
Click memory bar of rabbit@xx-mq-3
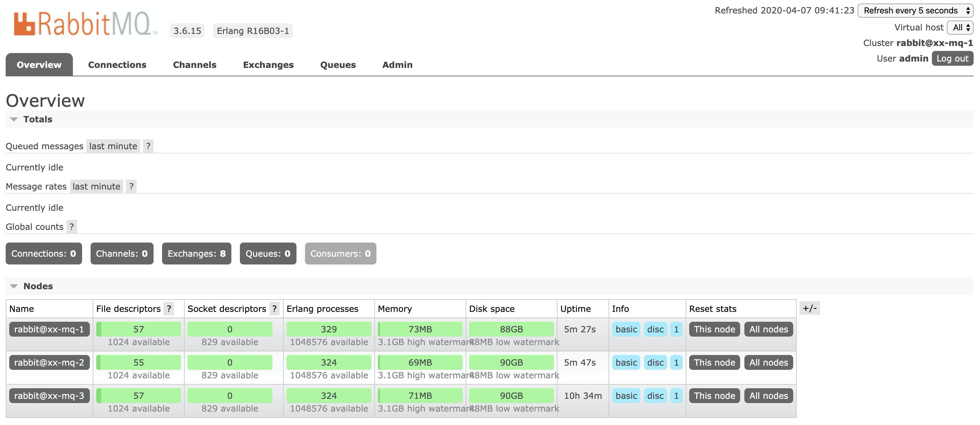420,396
